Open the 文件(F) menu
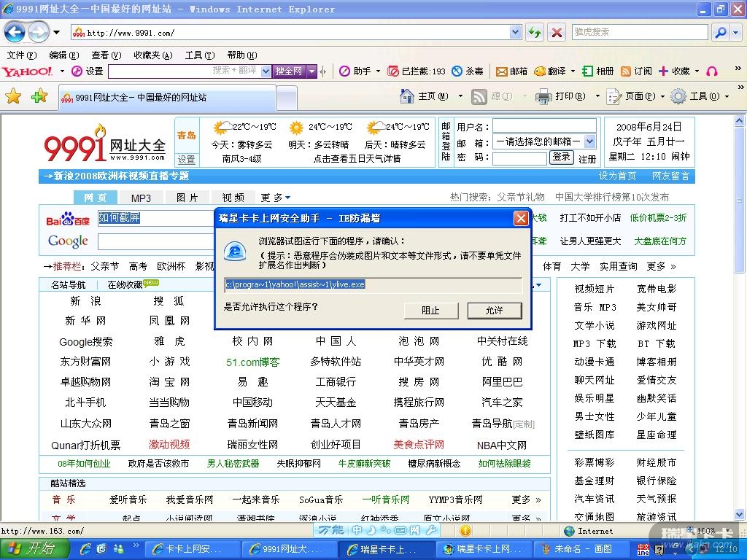This screenshot has height=560, width=747. coord(22,55)
